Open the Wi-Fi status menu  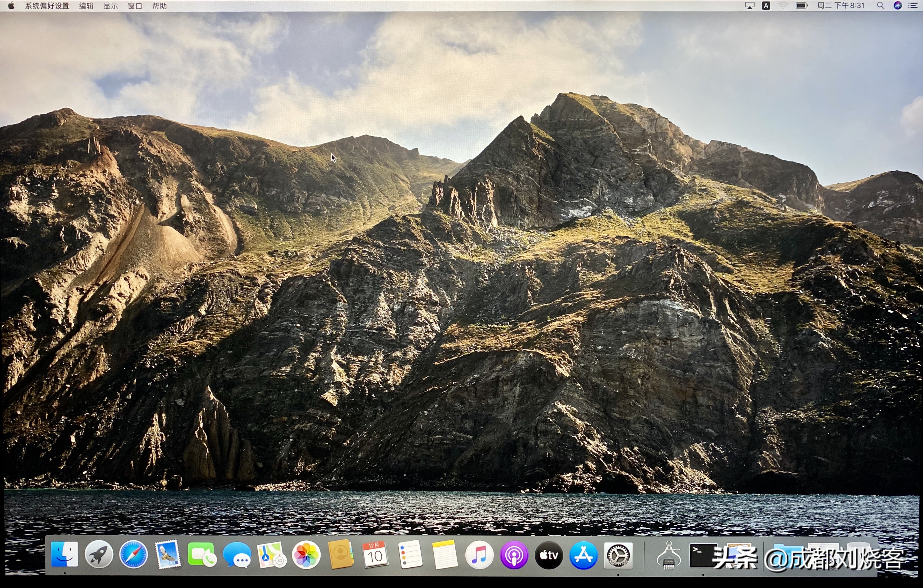(x=783, y=6)
